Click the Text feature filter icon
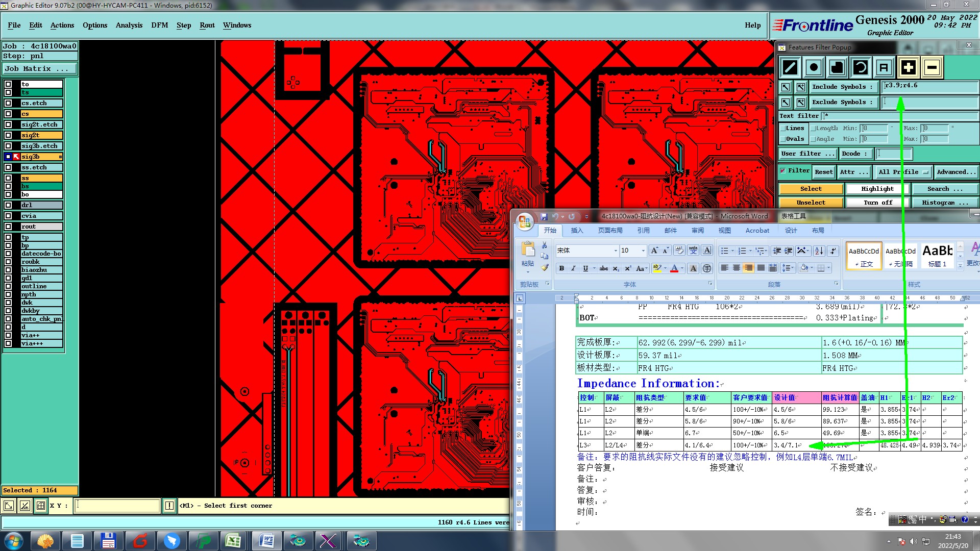This screenshot has height=551, width=980. pos(884,67)
